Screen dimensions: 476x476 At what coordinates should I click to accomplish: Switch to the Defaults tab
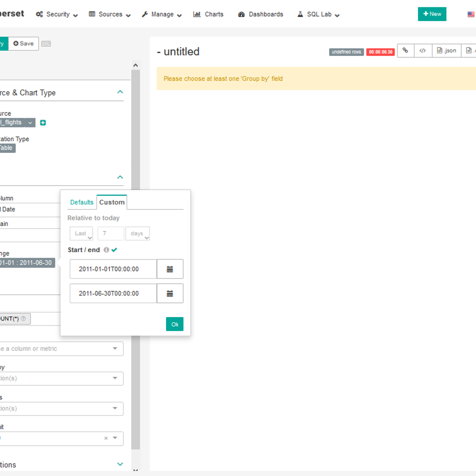(82, 202)
